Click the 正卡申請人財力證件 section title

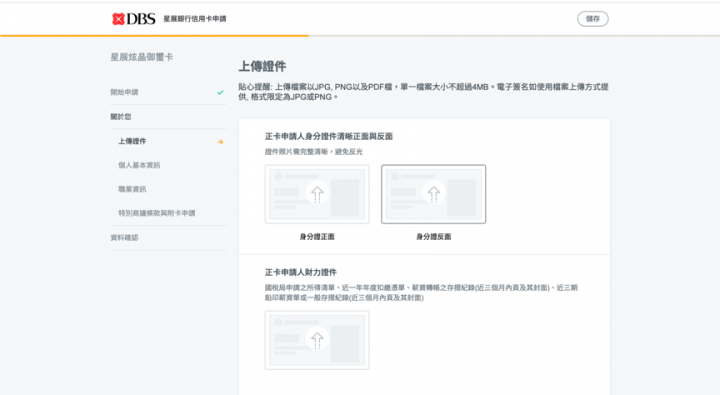click(x=301, y=272)
